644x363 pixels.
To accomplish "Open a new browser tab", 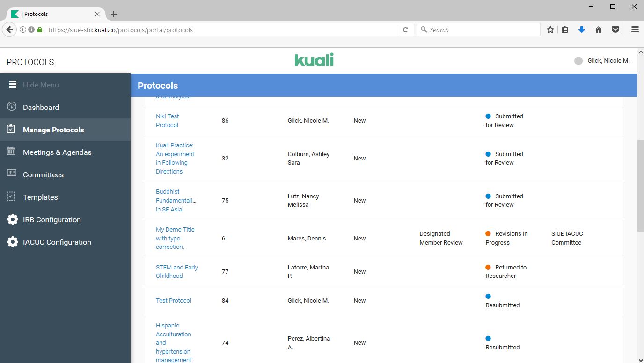I will pyautogui.click(x=114, y=14).
